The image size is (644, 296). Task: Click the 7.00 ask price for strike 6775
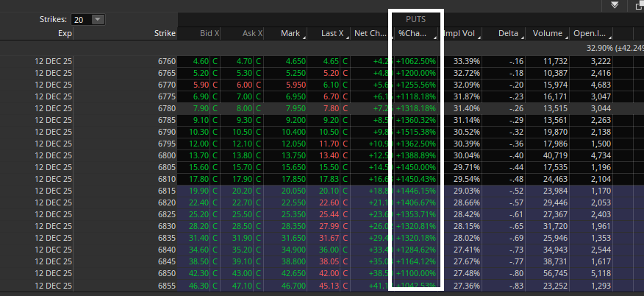click(x=244, y=97)
